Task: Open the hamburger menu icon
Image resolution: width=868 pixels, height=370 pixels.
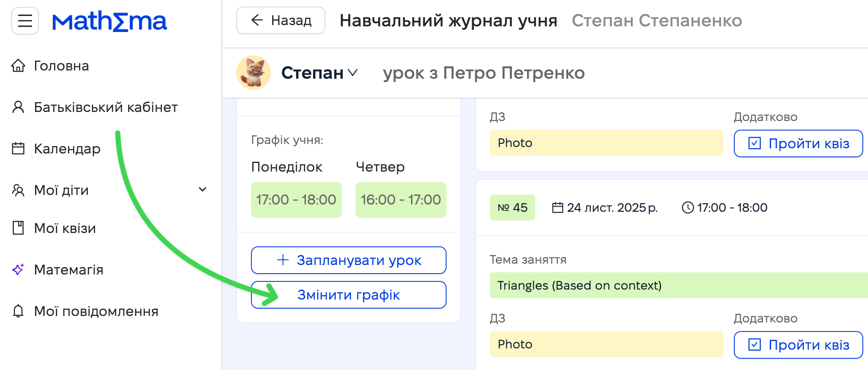Action: click(25, 21)
